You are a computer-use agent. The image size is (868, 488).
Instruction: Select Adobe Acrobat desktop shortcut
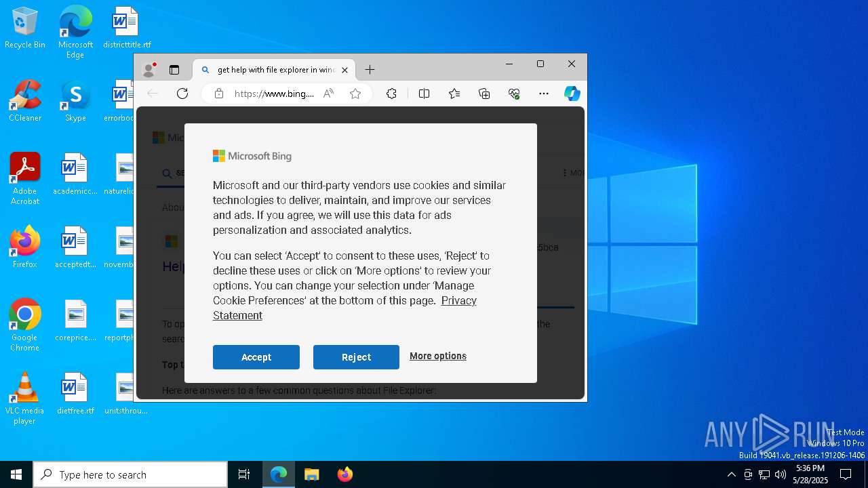(25, 179)
